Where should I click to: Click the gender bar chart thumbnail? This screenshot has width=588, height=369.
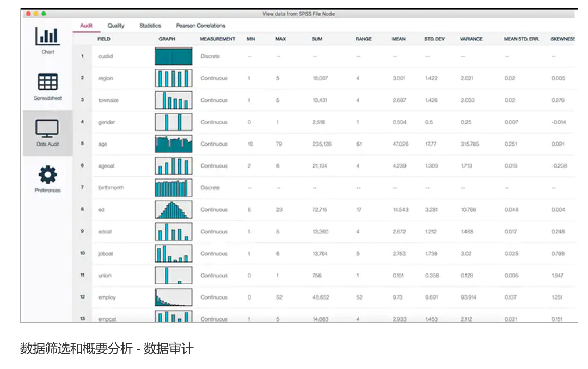174,122
